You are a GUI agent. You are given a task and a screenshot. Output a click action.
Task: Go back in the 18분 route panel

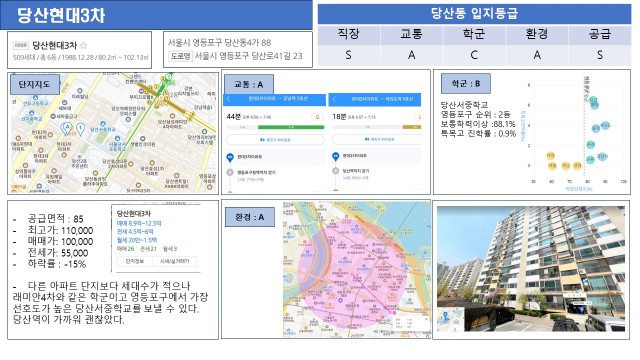point(334,99)
